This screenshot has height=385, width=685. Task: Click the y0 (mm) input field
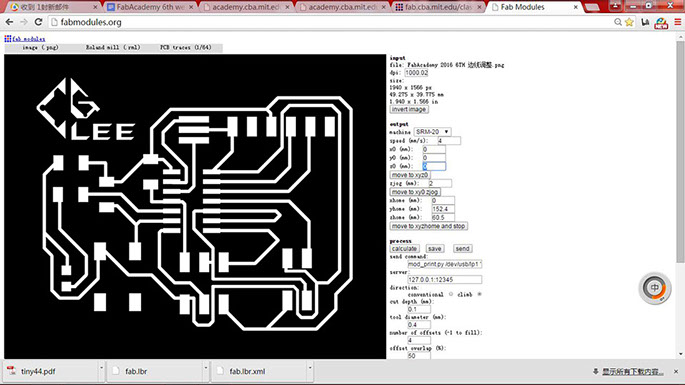[x=433, y=158]
